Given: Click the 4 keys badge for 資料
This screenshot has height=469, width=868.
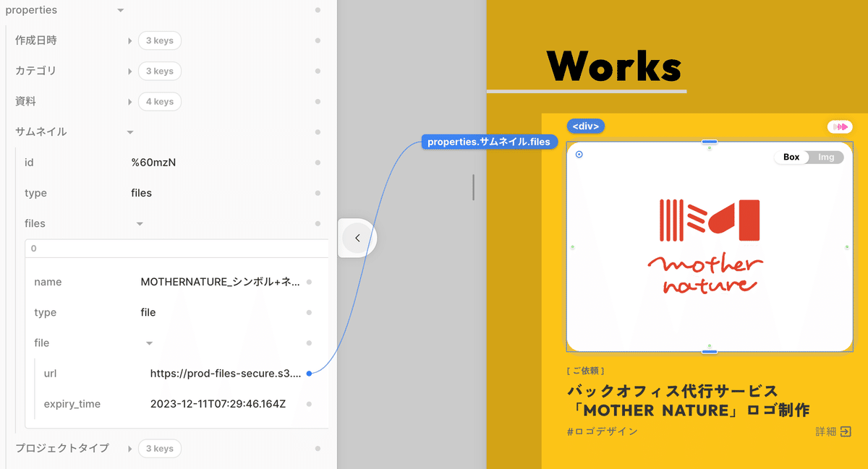Looking at the screenshot, I should coord(160,101).
